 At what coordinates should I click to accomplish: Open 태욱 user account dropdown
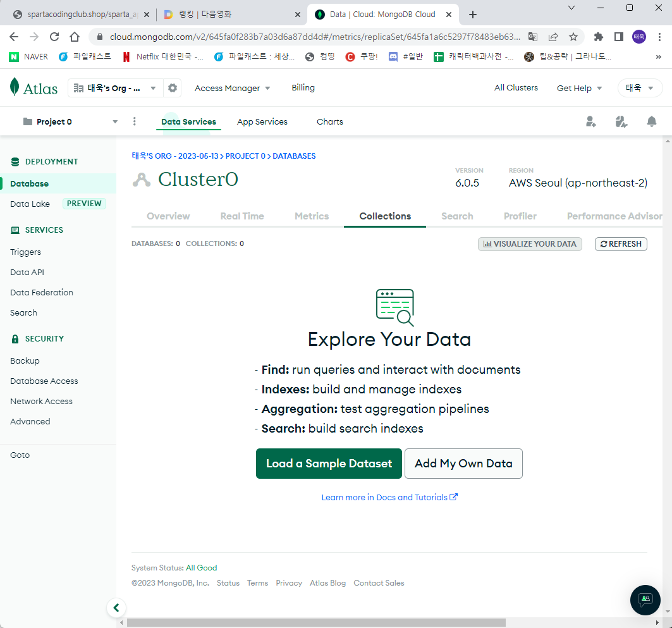[639, 88]
